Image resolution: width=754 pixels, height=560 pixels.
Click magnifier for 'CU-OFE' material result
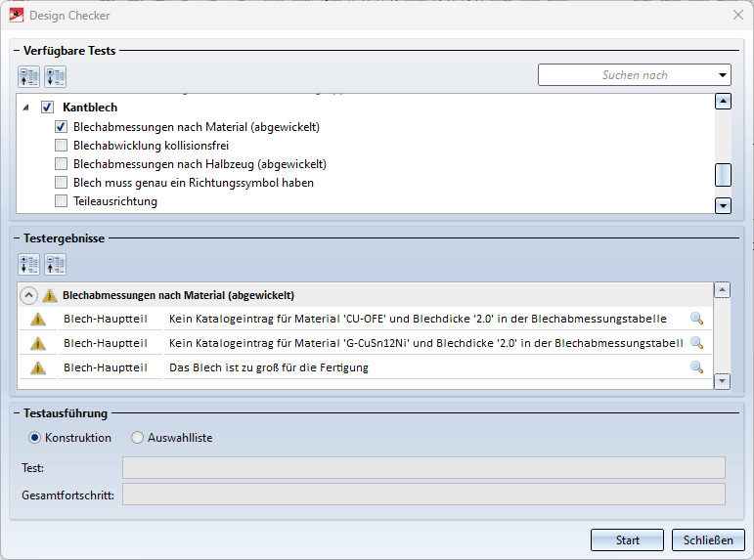pyautogui.click(x=696, y=318)
